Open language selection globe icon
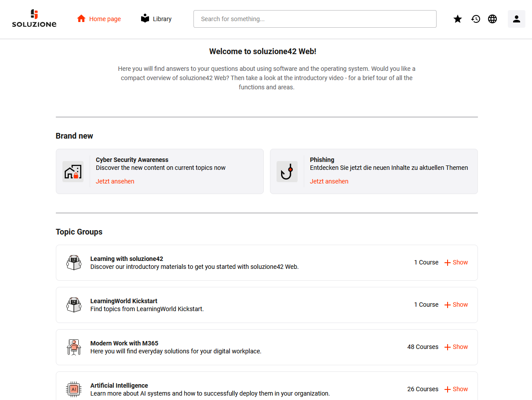This screenshot has width=532, height=400. pos(492,19)
